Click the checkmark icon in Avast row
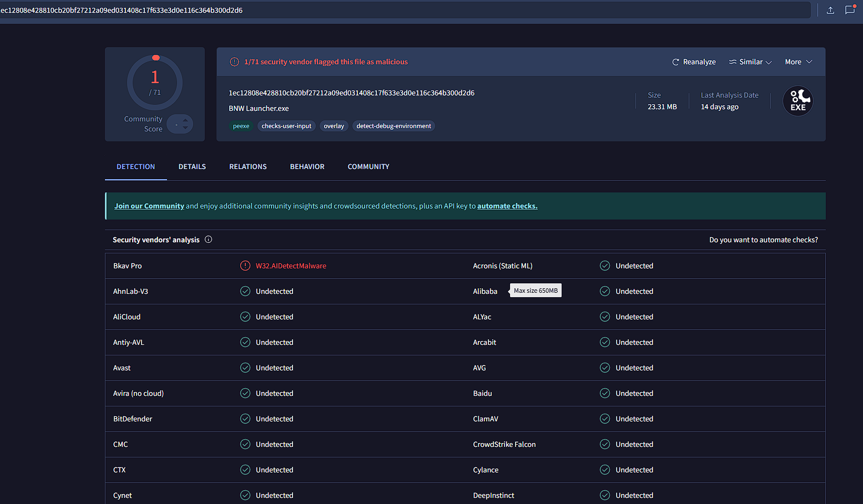Image resolution: width=863 pixels, height=504 pixels. 245,368
